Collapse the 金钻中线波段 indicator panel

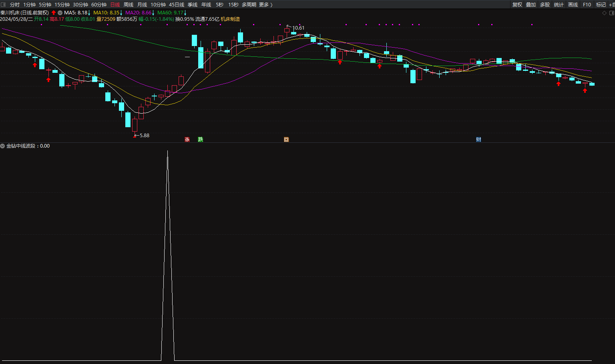tap(2, 146)
